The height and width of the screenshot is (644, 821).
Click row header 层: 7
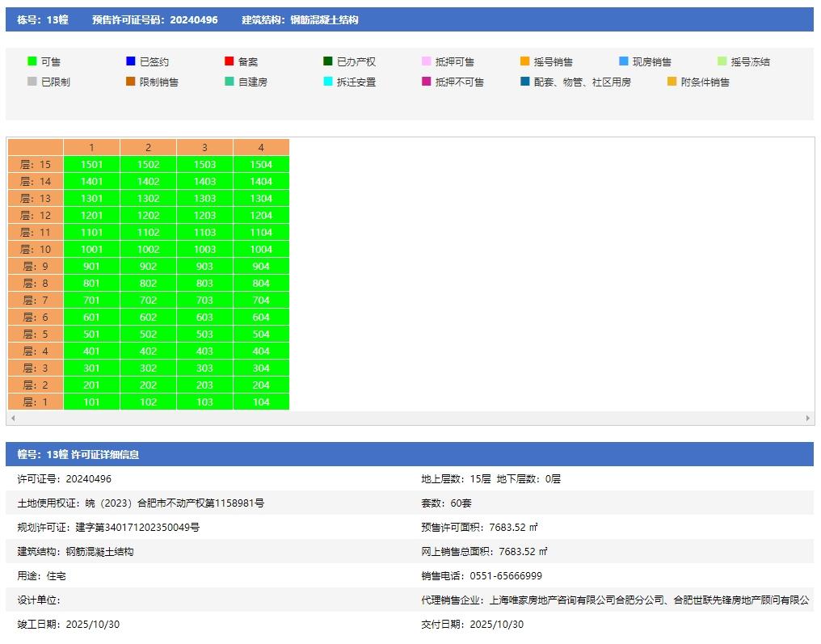click(x=36, y=300)
